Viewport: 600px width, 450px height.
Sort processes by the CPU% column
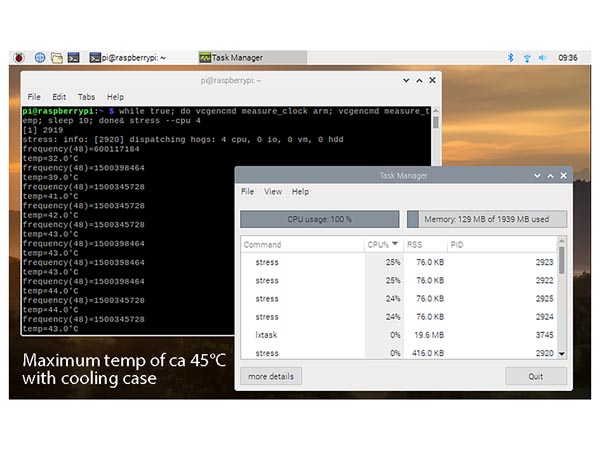[x=382, y=244]
